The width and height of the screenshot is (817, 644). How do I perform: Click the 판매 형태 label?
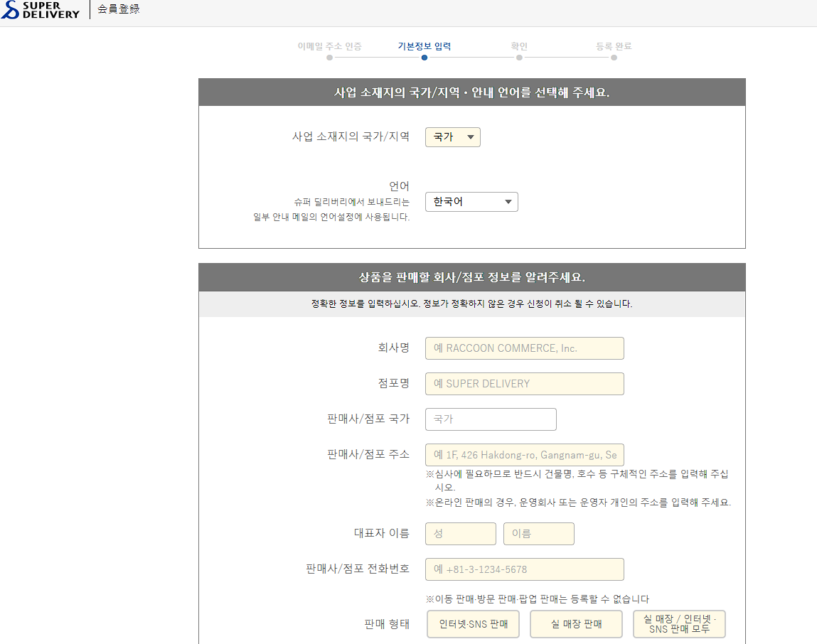(387, 623)
